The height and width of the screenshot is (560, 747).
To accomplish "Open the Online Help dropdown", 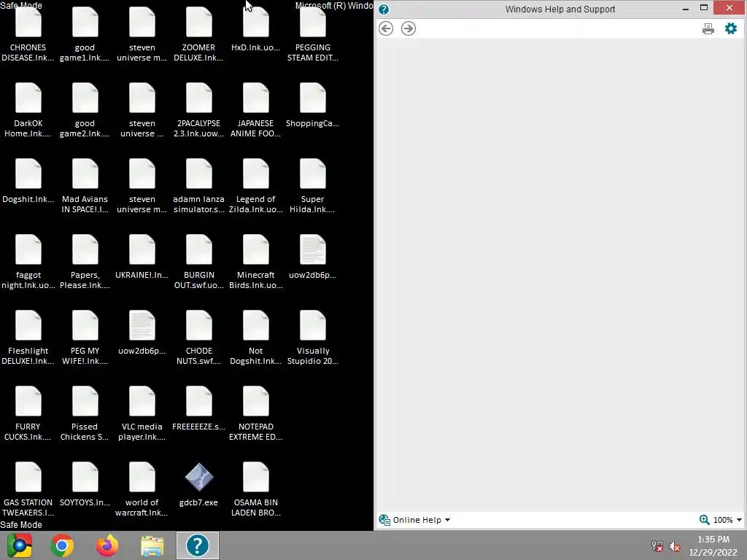I will coord(415,520).
